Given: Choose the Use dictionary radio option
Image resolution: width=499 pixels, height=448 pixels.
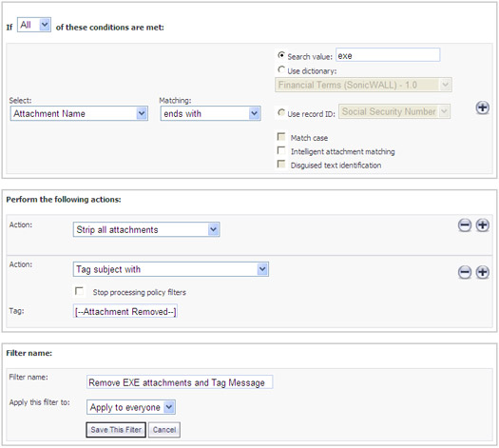Looking at the screenshot, I should 281,69.
